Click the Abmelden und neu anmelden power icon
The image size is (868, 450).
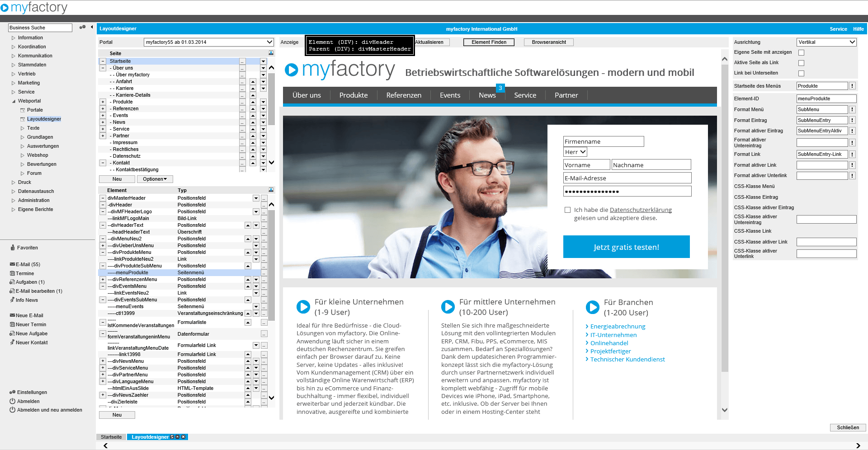tap(13, 410)
